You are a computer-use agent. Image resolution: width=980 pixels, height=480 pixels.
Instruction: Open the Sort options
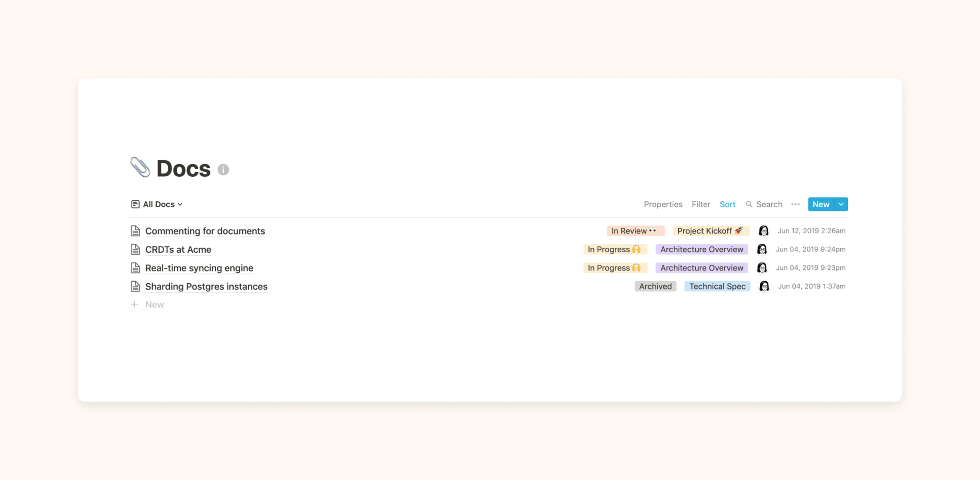tap(727, 204)
